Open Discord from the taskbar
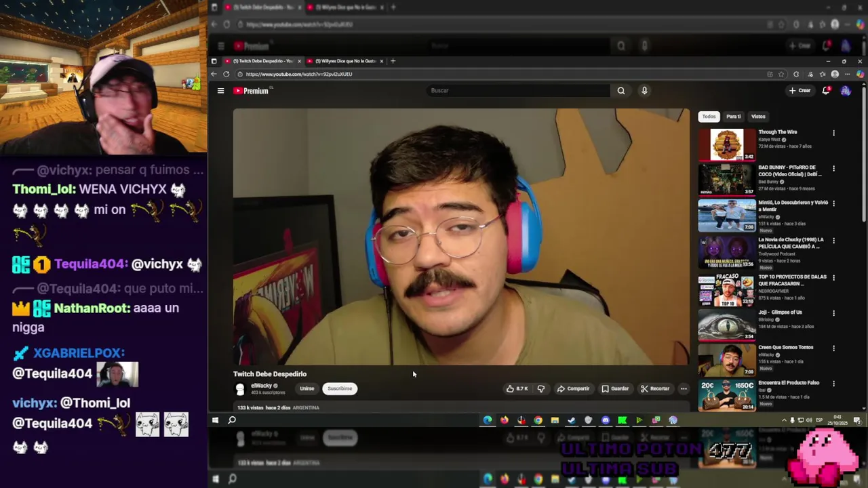Image resolution: width=868 pixels, height=488 pixels. (606, 420)
